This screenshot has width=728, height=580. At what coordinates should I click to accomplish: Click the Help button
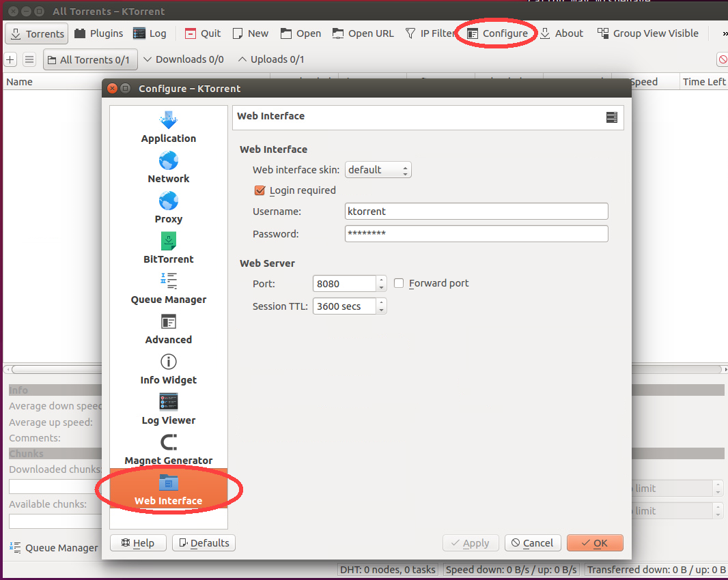point(138,543)
